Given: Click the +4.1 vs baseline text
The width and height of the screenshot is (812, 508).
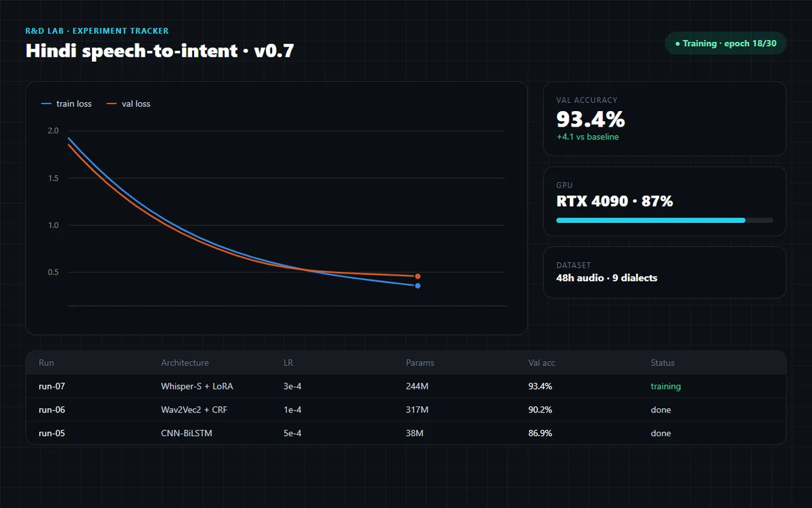Looking at the screenshot, I should (x=587, y=137).
